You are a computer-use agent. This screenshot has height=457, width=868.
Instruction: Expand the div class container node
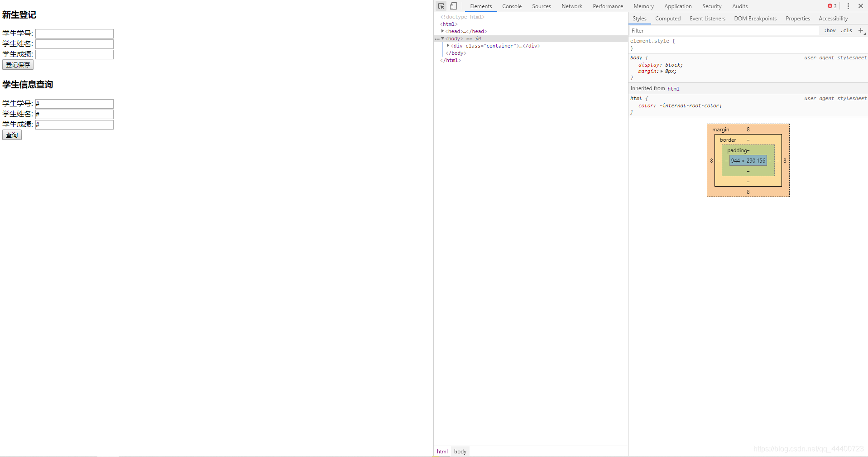click(448, 46)
